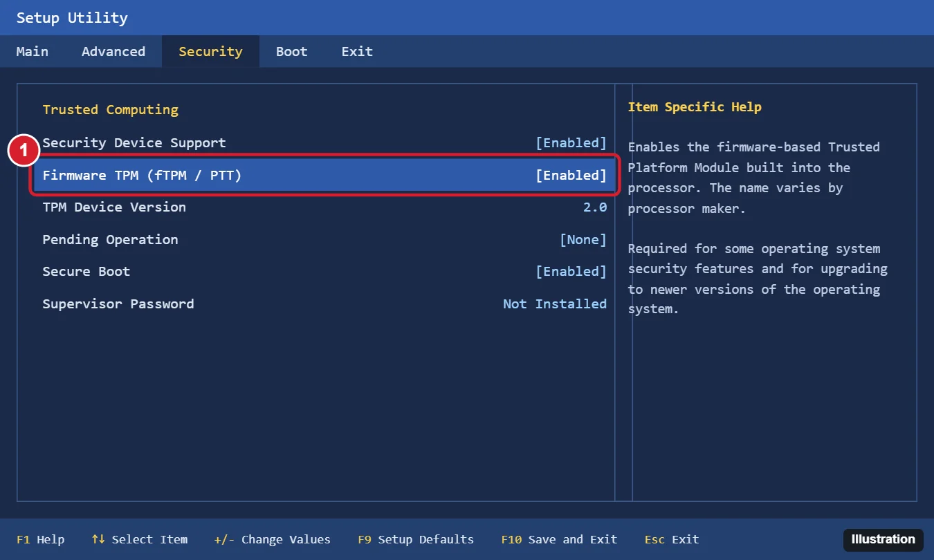Change Security Device Support [Enabled] value
934x560 pixels.
coord(571,143)
